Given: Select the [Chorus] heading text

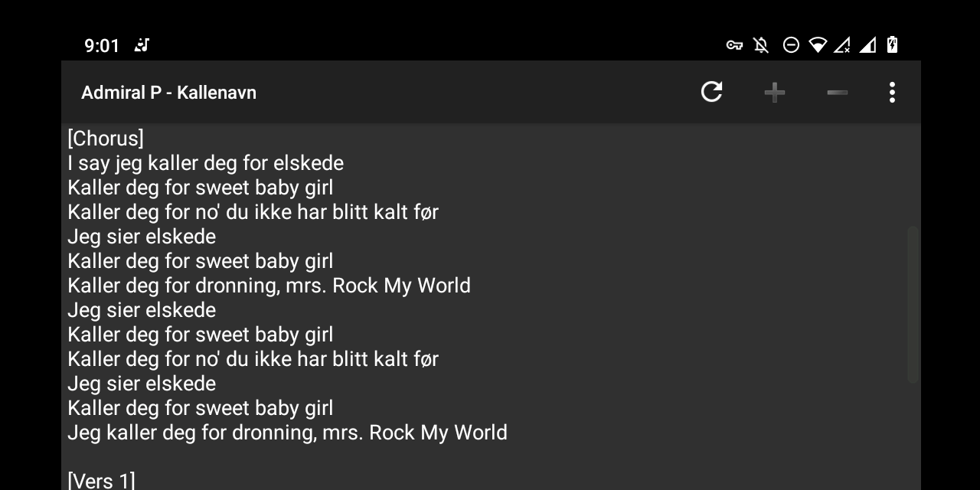Looking at the screenshot, I should pyautogui.click(x=106, y=139).
